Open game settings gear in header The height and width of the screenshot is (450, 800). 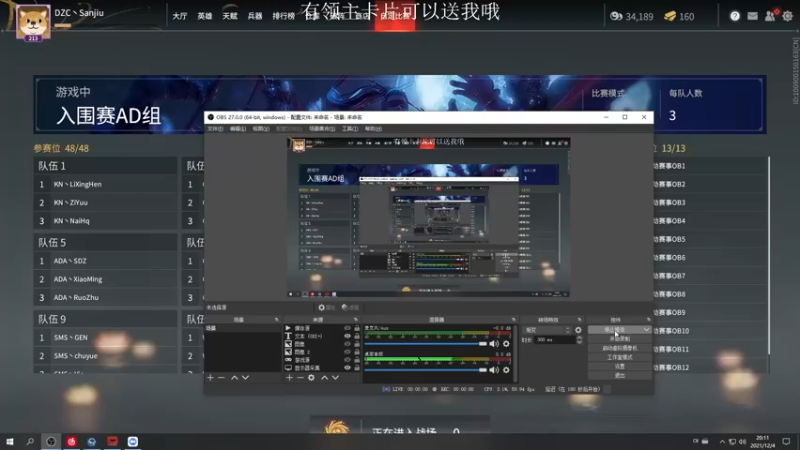click(787, 16)
